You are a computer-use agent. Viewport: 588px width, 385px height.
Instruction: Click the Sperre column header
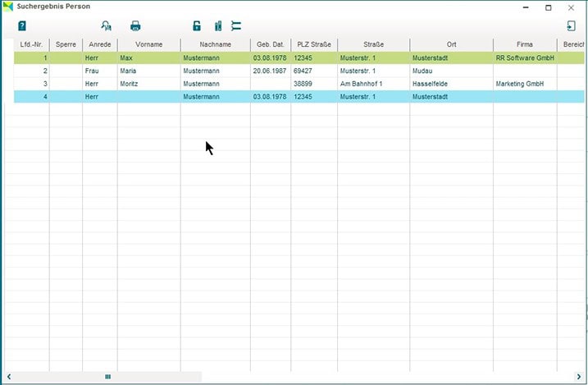(66, 44)
